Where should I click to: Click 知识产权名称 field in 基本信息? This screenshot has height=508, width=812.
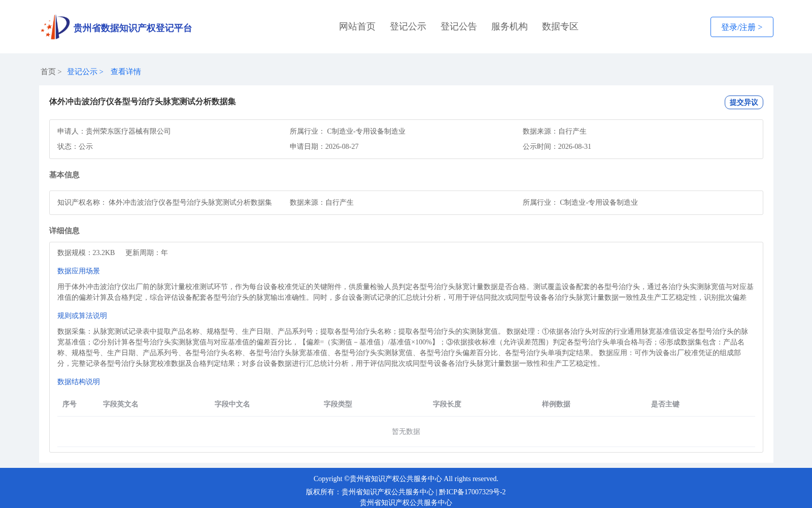pos(164,203)
